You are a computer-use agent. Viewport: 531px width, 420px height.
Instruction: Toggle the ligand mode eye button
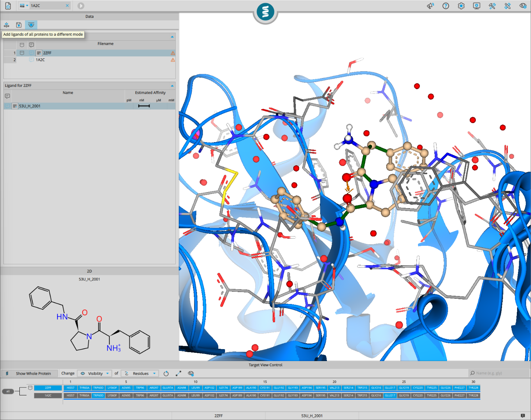tap(31, 25)
